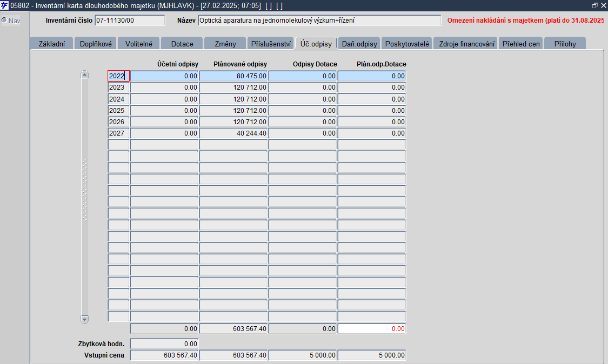This screenshot has width=608, height=364.
Task: Click the first Vstupní cena field 603 567.40
Action: (164, 355)
